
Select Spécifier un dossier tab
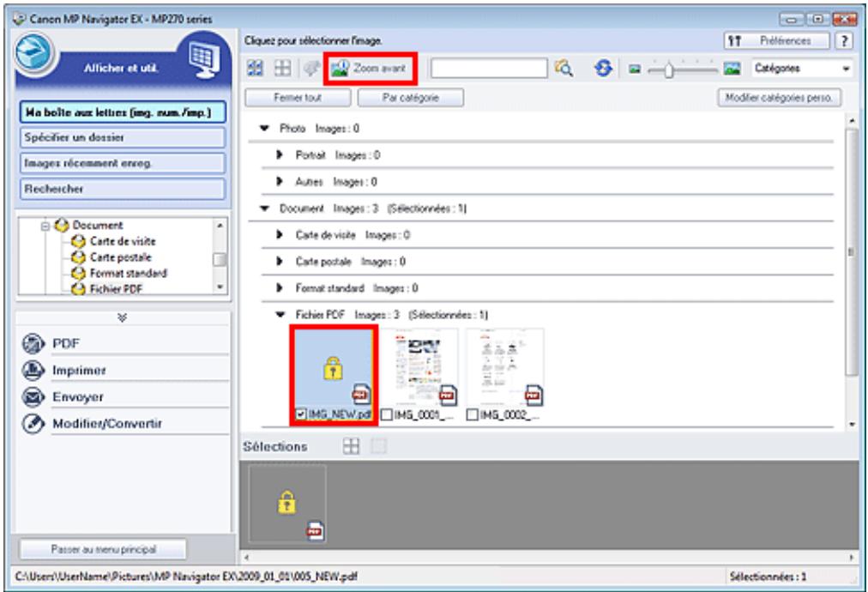pos(123,137)
